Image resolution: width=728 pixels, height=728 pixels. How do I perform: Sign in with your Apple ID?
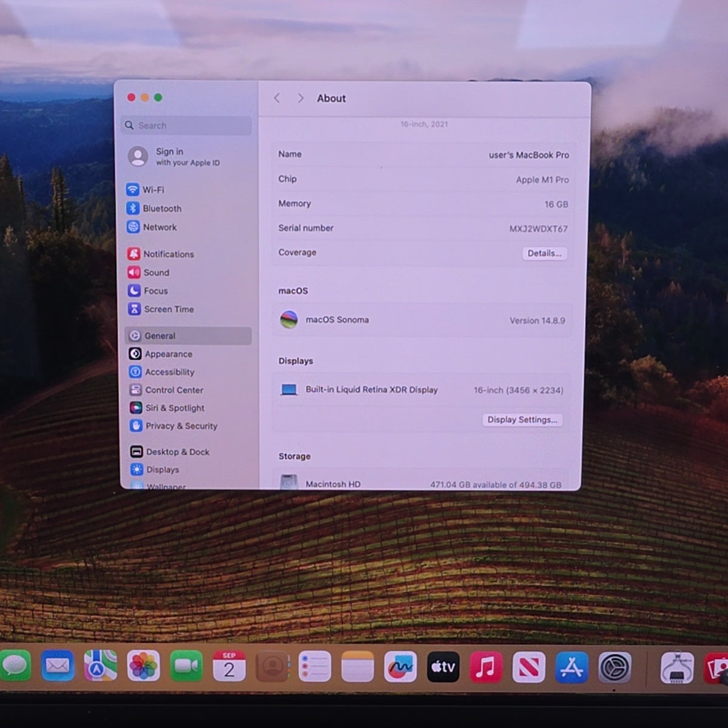pos(175,157)
